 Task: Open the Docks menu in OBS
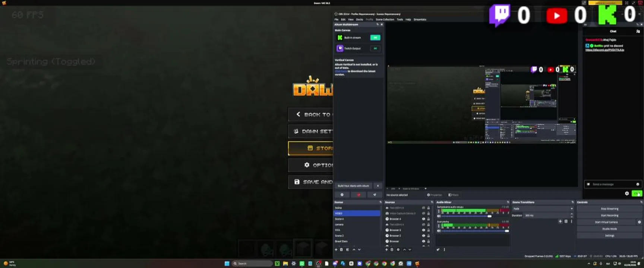359,19
